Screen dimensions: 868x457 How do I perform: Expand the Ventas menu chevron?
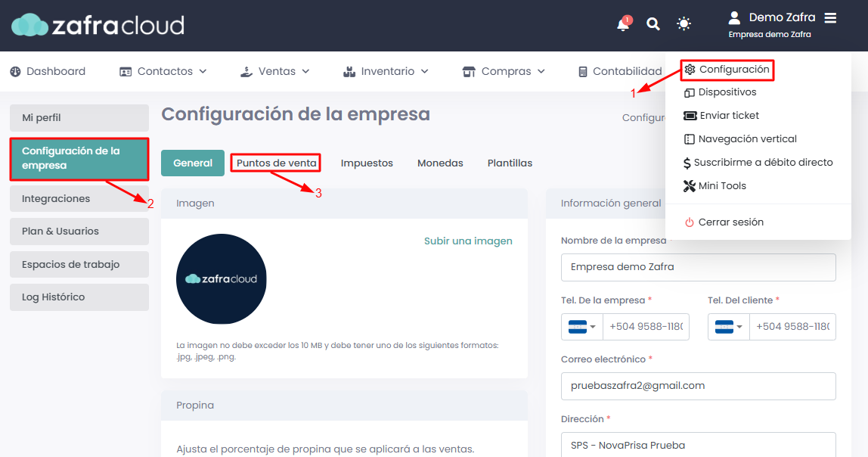(x=305, y=71)
